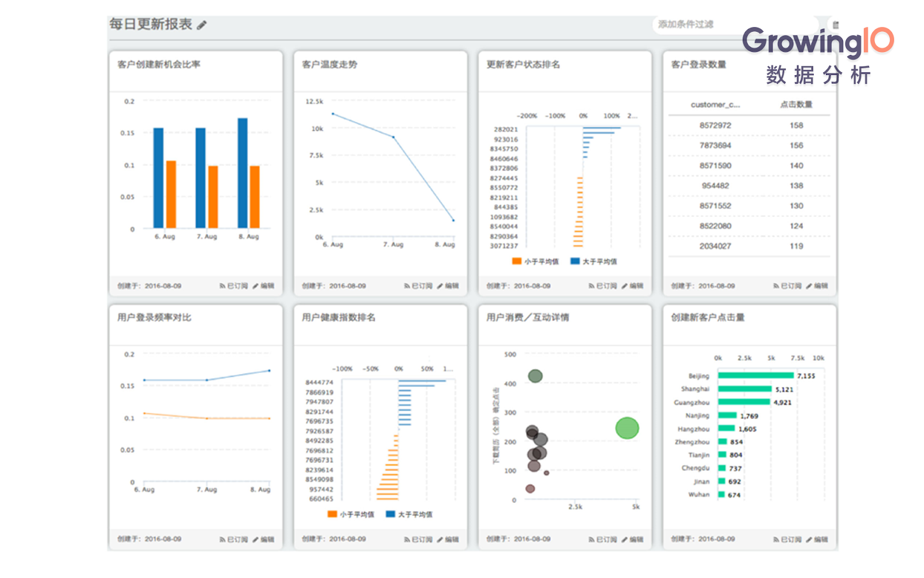924x578 pixels.
Task: Click the dark green bubble near 400
Action: (535, 376)
